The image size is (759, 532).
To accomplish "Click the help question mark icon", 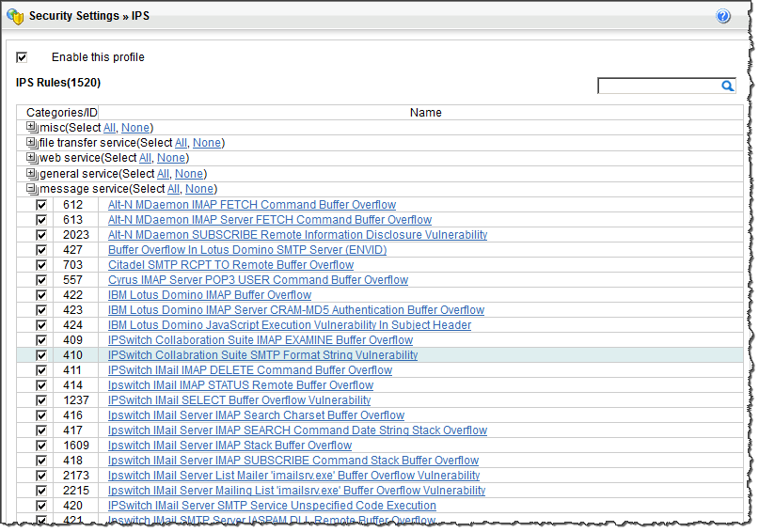I will pyautogui.click(x=722, y=16).
